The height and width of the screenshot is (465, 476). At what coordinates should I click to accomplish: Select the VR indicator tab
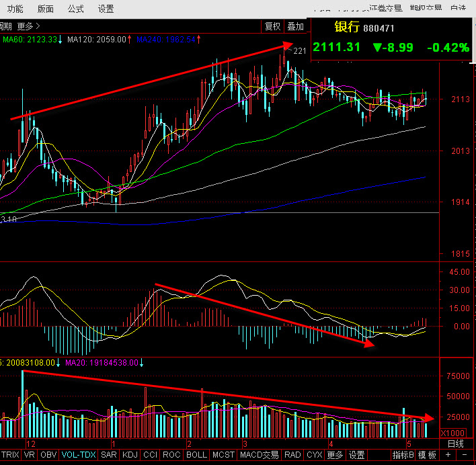pyautogui.click(x=29, y=455)
